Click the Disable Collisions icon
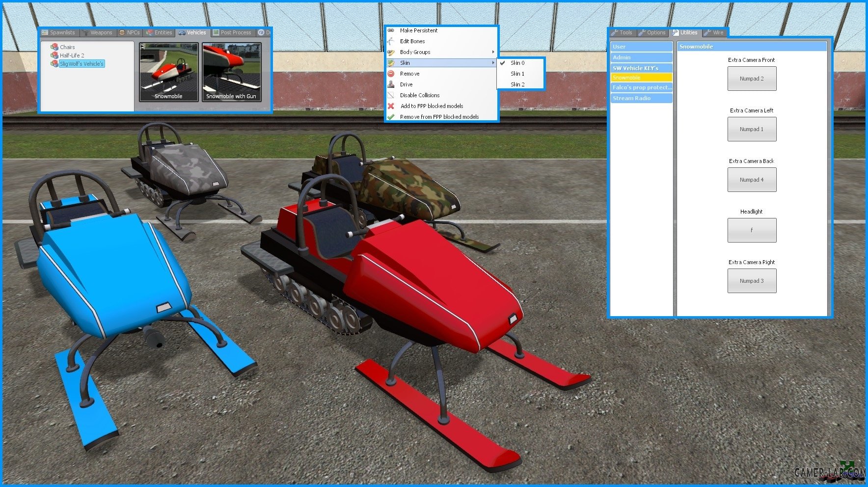 [x=391, y=95]
